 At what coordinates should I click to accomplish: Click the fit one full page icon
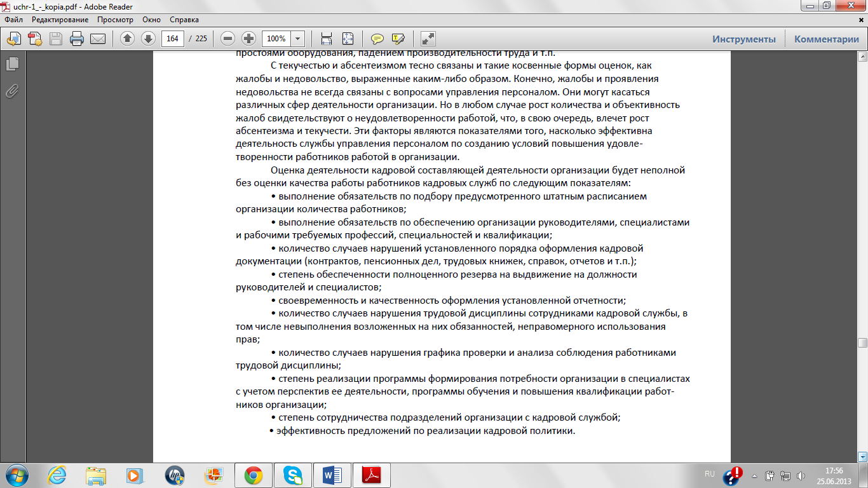(x=348, y=39)
